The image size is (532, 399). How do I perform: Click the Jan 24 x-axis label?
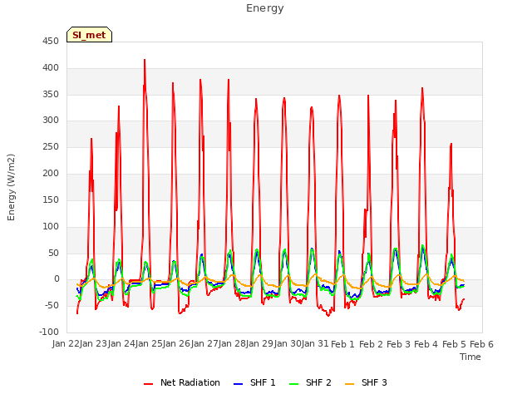click(x=121, y=344)
